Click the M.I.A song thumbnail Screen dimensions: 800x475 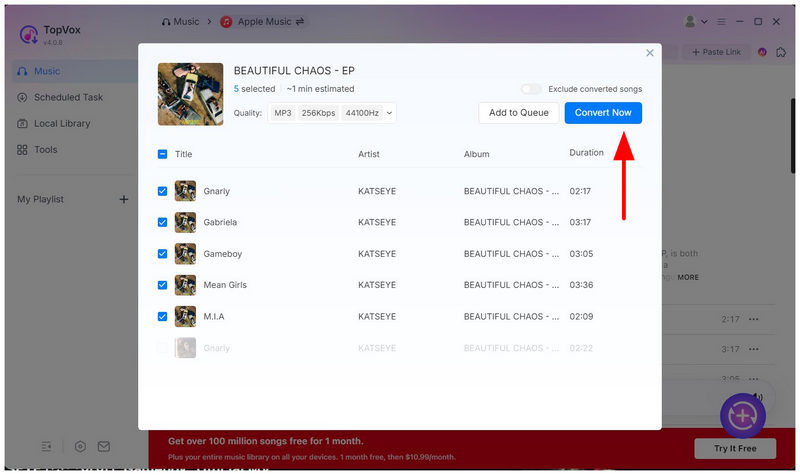(185, 317)
